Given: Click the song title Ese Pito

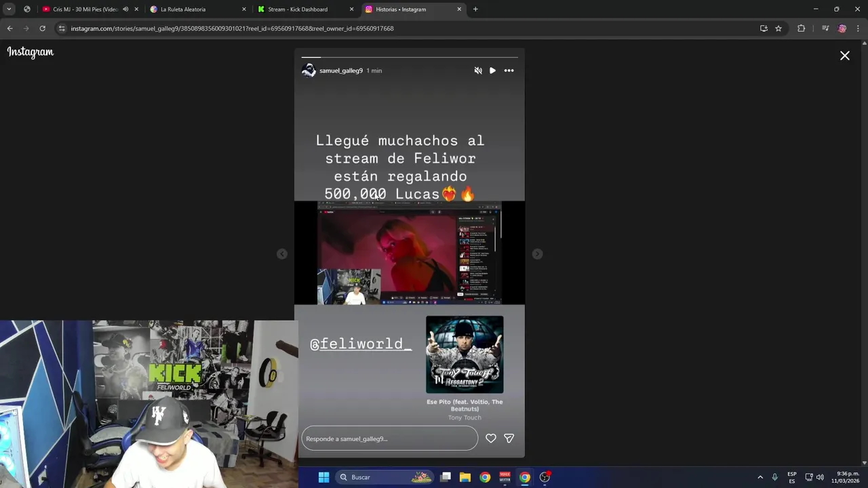Looking at the screenshot, I should pos(465,405).
